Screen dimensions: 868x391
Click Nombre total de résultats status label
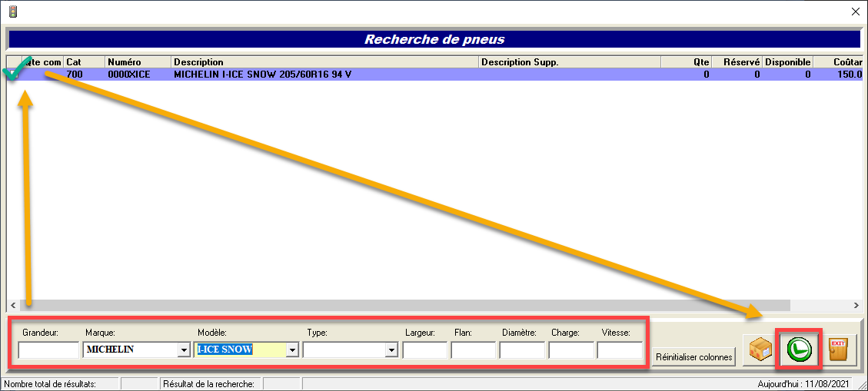pos(50,383)
